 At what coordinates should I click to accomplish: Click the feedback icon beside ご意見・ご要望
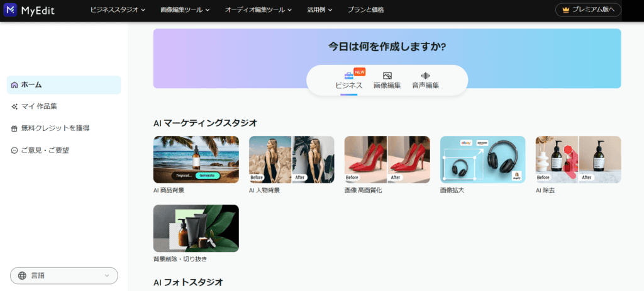click(14, 151)
